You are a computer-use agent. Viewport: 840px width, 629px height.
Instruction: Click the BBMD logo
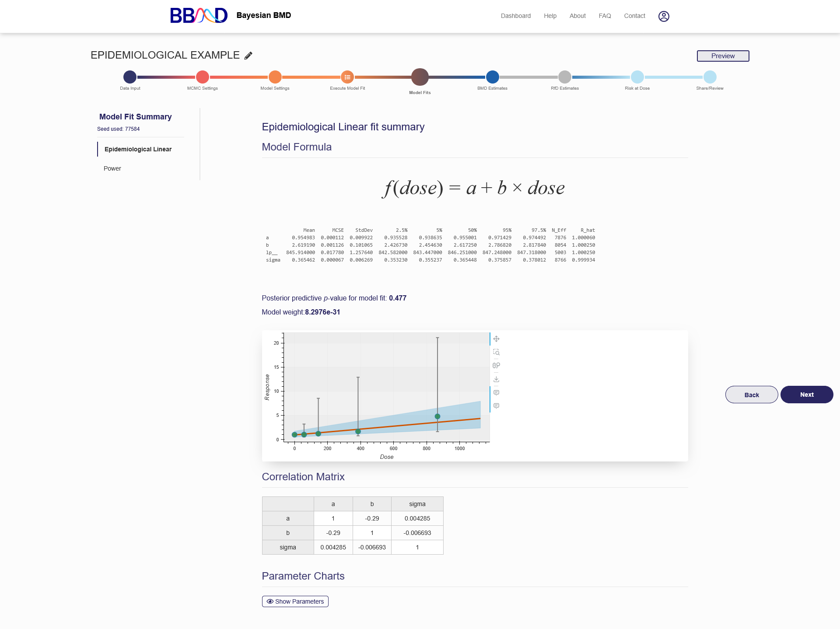point(199,15)
